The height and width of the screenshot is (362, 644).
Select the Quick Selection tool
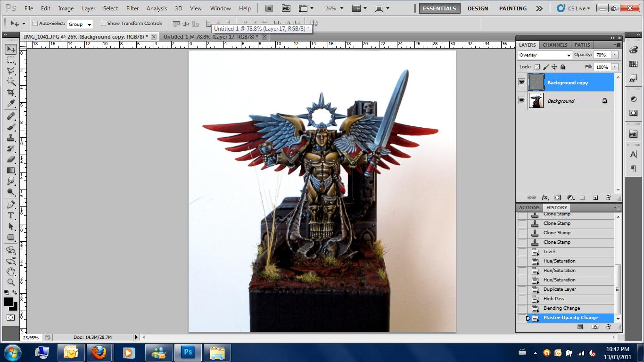11,82
